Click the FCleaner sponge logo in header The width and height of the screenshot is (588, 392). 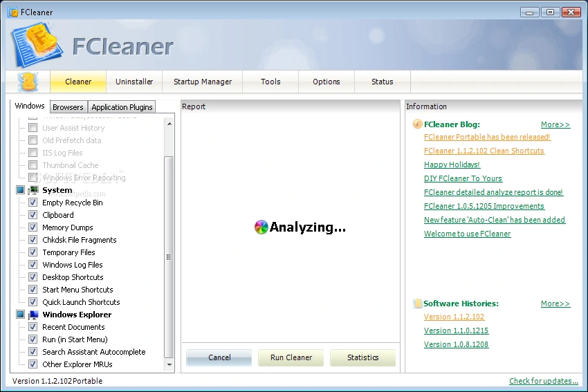[37, 45]
